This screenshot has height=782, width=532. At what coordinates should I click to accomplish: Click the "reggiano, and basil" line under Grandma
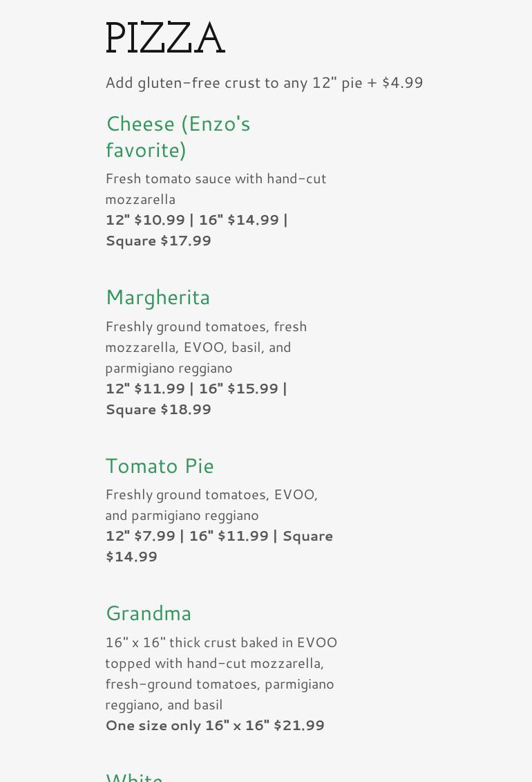coord(164,705)
